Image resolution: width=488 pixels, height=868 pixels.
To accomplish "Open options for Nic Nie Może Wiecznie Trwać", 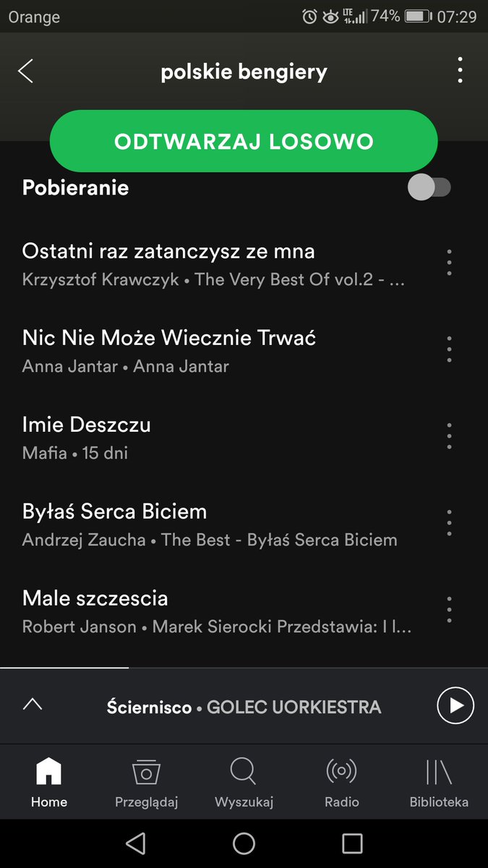I will [449, 349].
